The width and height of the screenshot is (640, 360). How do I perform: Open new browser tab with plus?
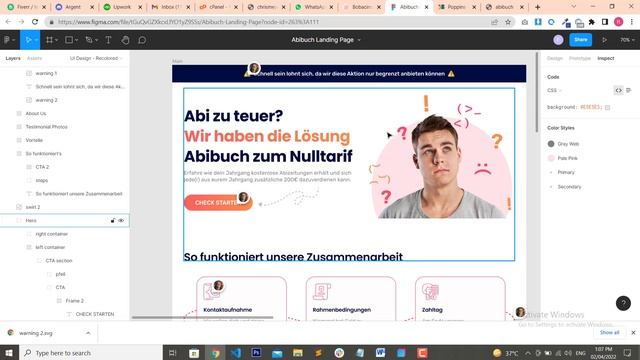(538, 7)
